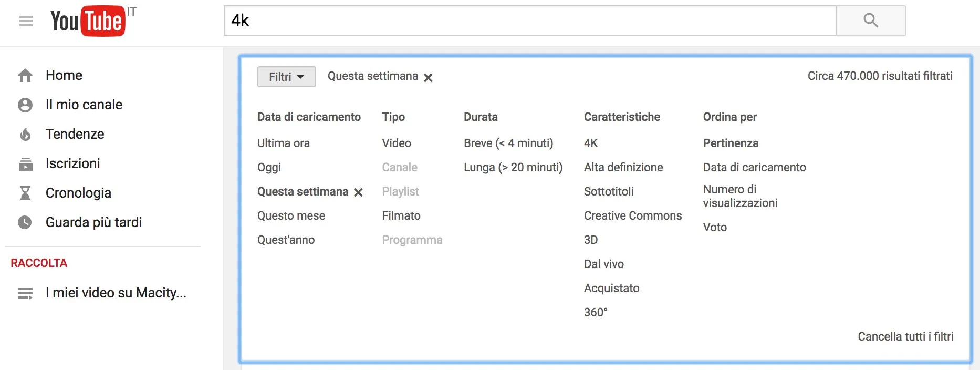Filter by Breve (< 4 minuti) duration
This screenshot has height=370, width=980.
click(508, 143)
